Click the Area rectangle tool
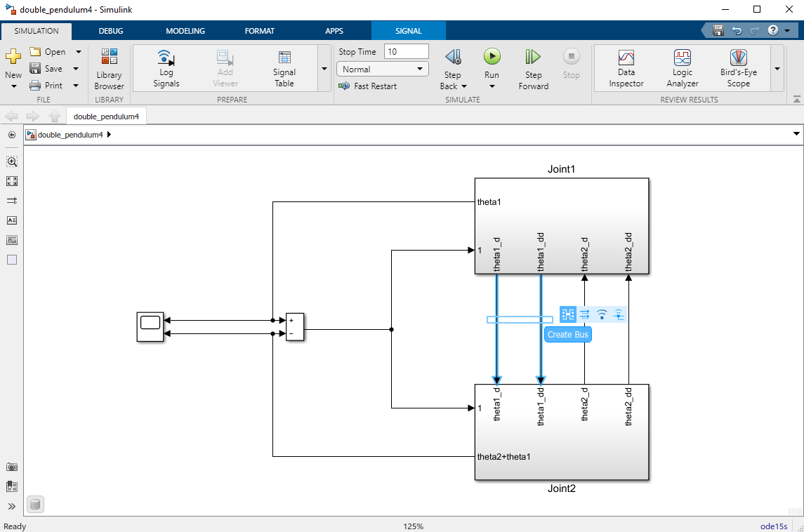The image size is (804, 532). point(12,260)
